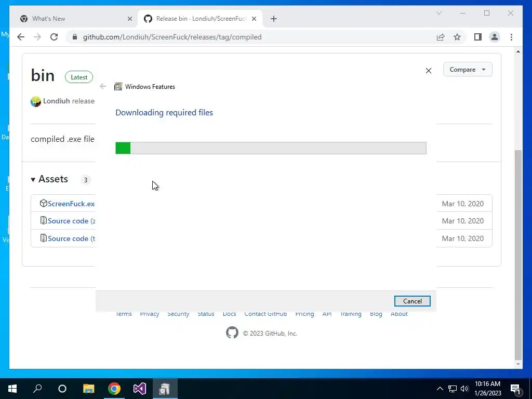Click the taskbar clock 10:16 AM
Screen dimensions: 532x399
click(487, 384)
